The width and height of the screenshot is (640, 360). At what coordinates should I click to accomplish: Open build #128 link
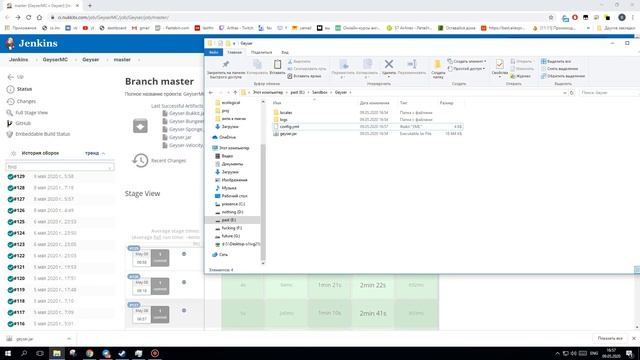(x=19, y=188)
